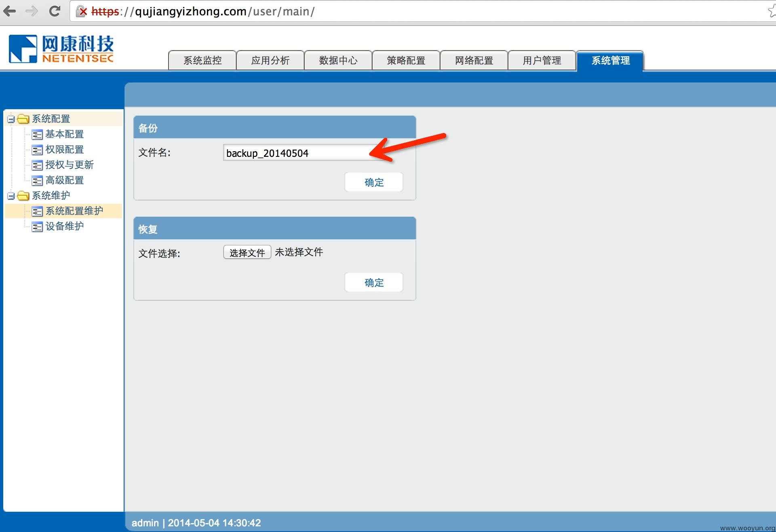
Task: Open 授权与更新 in the sidebar
Action: click(x=70, y=165)
